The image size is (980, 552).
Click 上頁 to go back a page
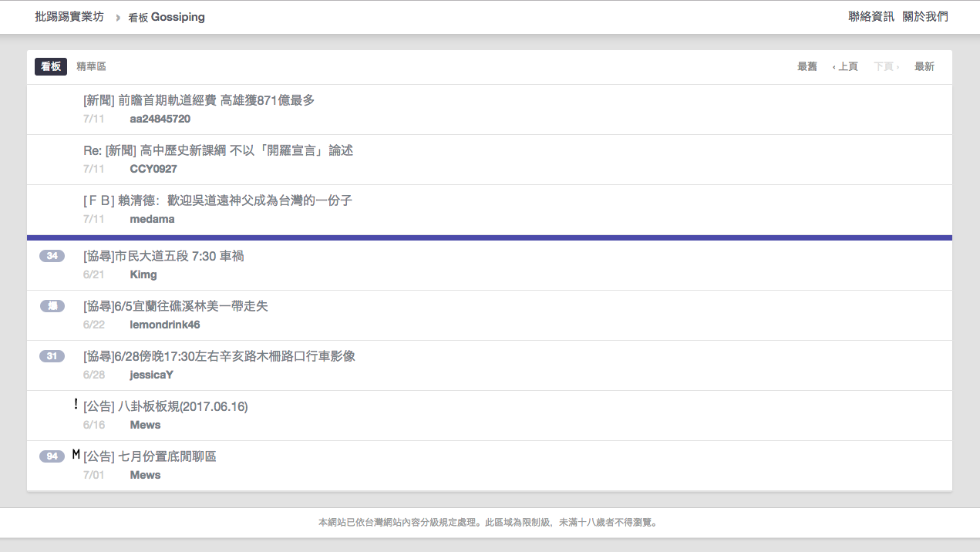pos(847,66)
